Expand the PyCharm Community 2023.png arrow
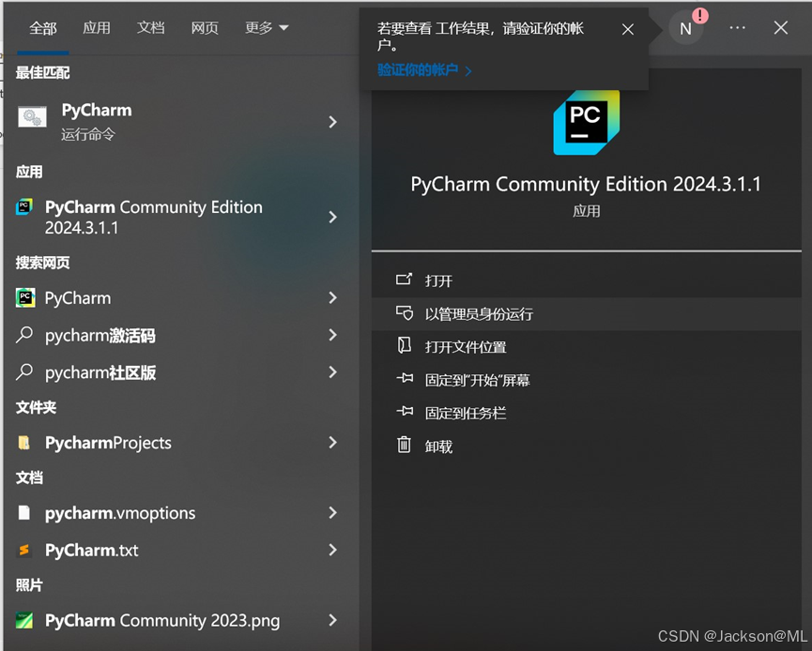The width and height of the screenshot is (812, 651). click(333, 620)
